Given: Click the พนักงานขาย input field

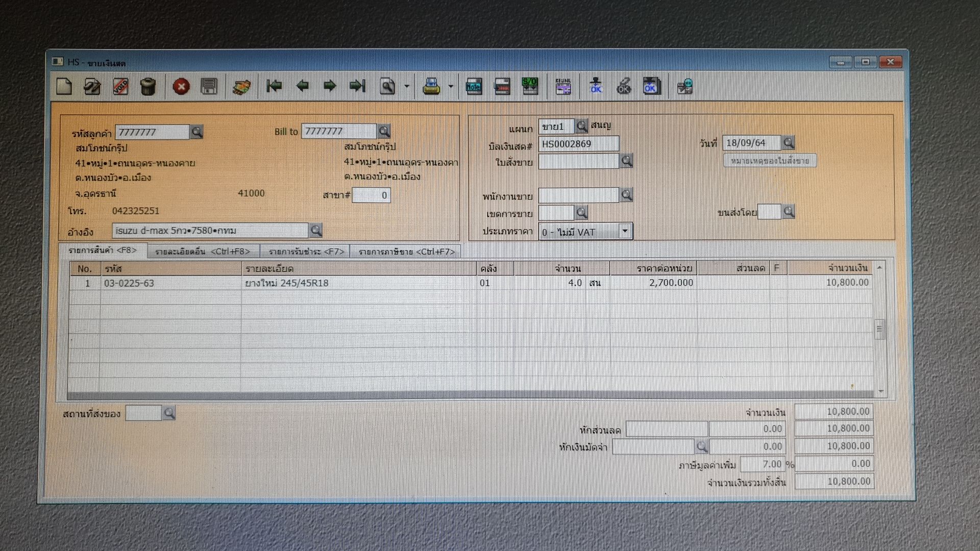Looking at the screenshot, I should pyautogui.click(x=578, y=195).
